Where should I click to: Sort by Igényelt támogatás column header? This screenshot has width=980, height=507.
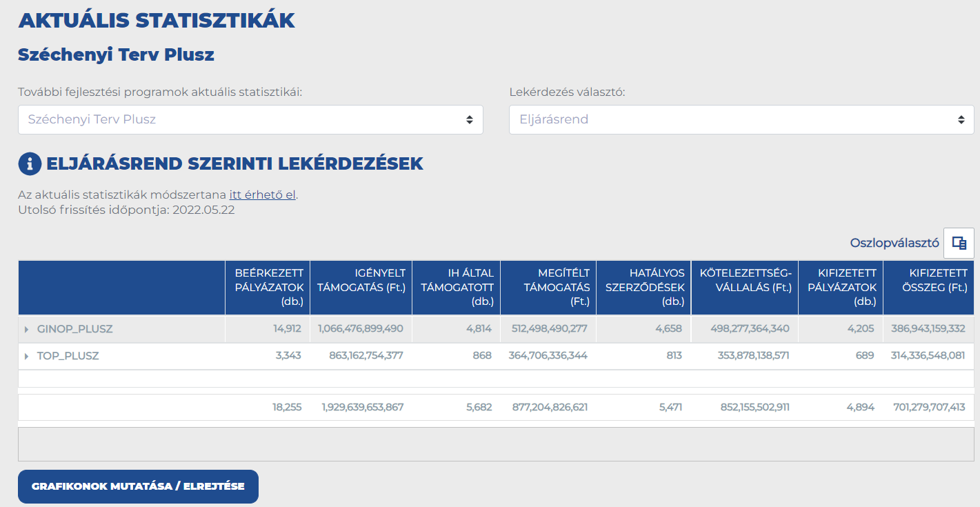tap(361, 288)
